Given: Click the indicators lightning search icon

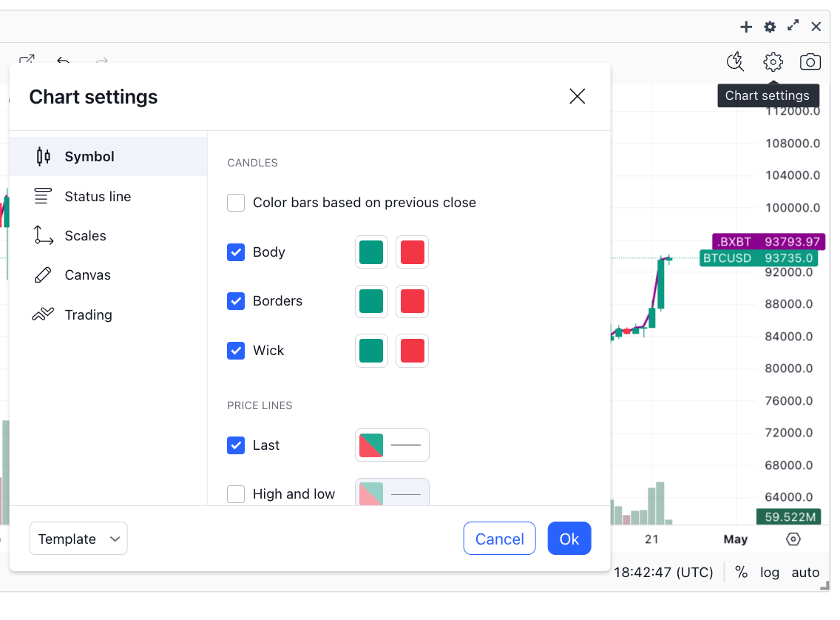Looking at the screenshot, I should point(735,61).
